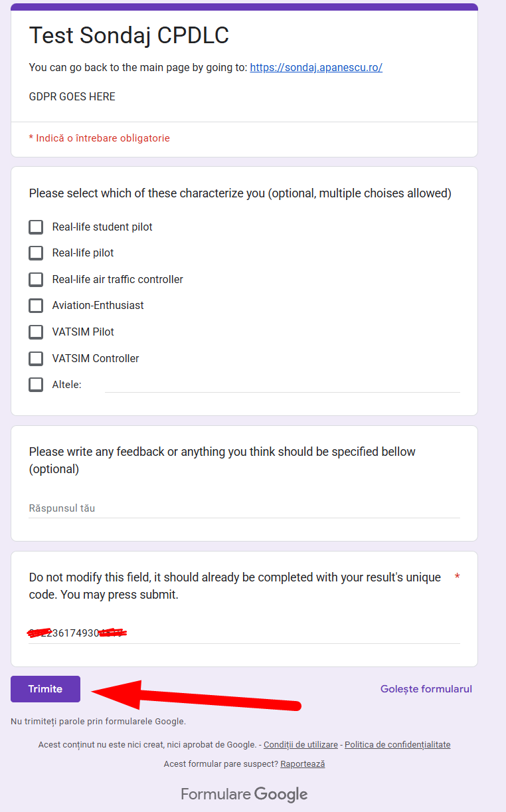Tick the Real-life pilot checkbox
This screenshot has height=812, width=506.
click(36, 253)
